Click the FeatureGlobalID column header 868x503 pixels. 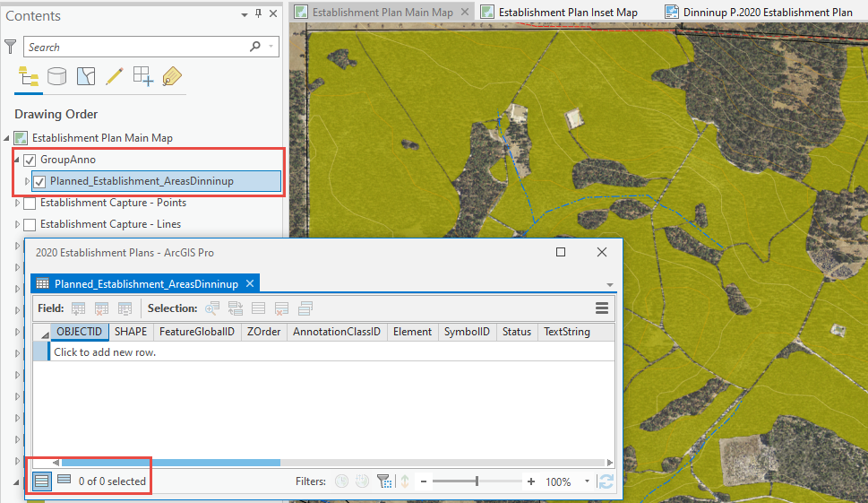point(197,332)
